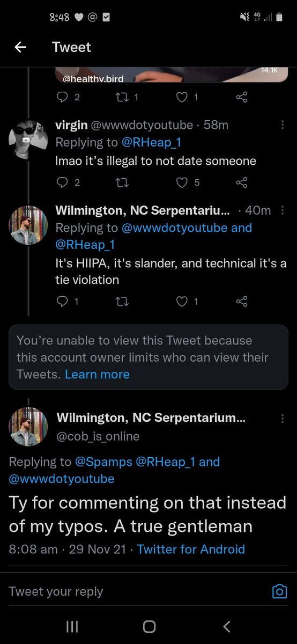Reply to virgin's tweet with 2 replies
The image size is (297, 644).
[62, 182]
